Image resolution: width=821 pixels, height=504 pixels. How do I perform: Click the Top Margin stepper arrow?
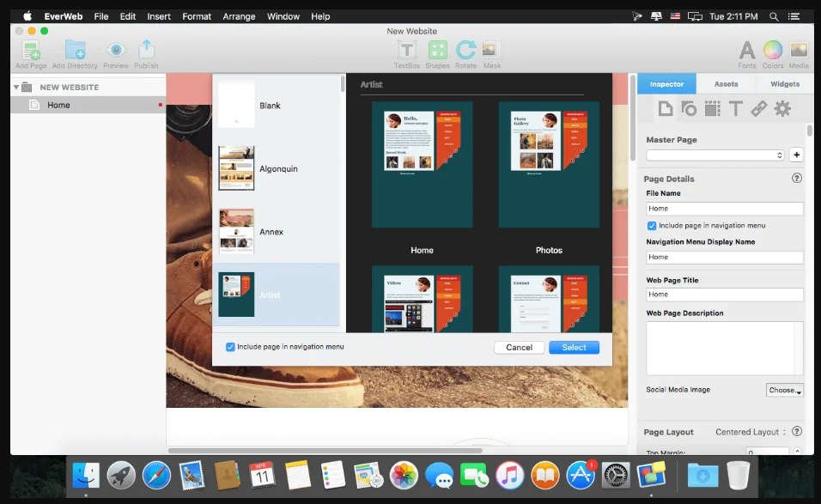pyautogui.click(x=797, y=451)
